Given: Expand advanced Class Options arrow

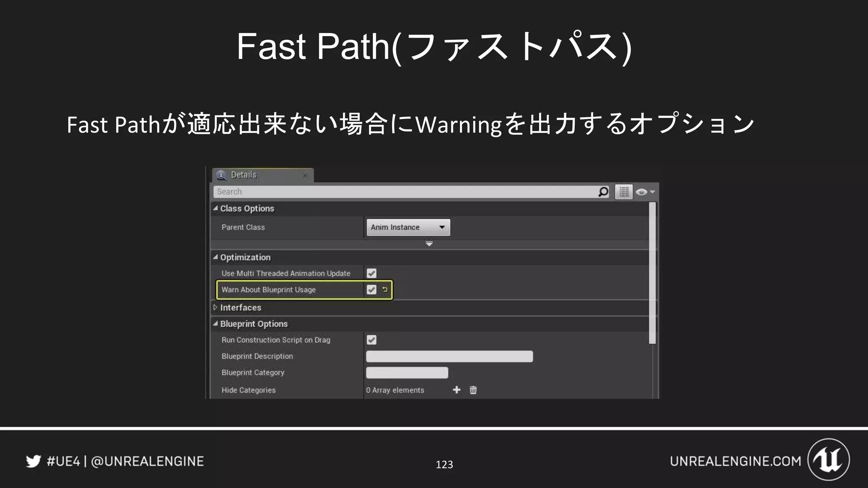Looking at the screenshot, I should click(429, 244).
